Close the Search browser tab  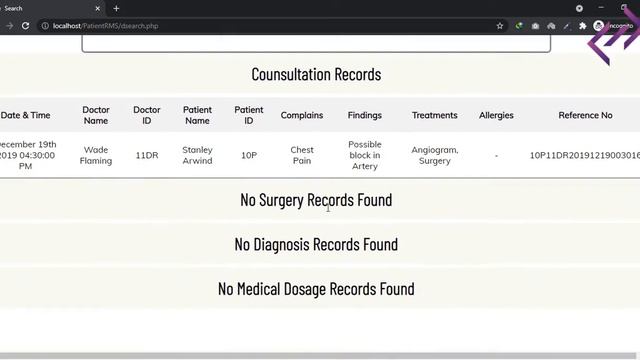coord(98,8)
